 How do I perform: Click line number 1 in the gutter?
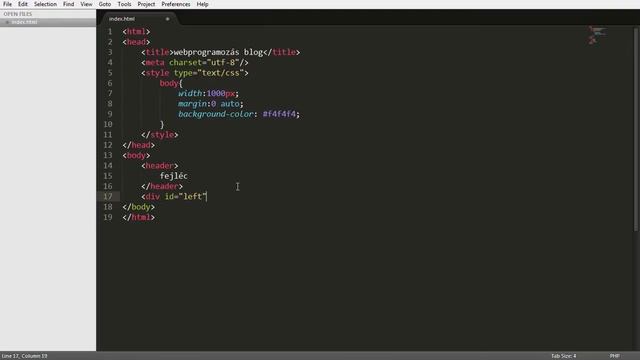tap(110, 31)
